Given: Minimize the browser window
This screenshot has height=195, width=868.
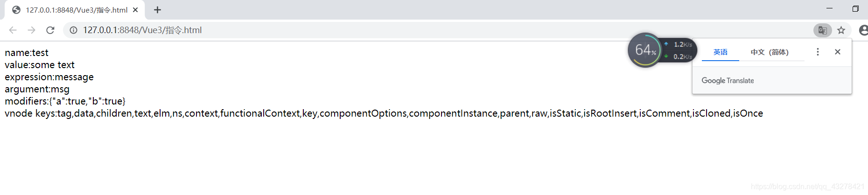Looking at the screenshot, I should (829, 8).
